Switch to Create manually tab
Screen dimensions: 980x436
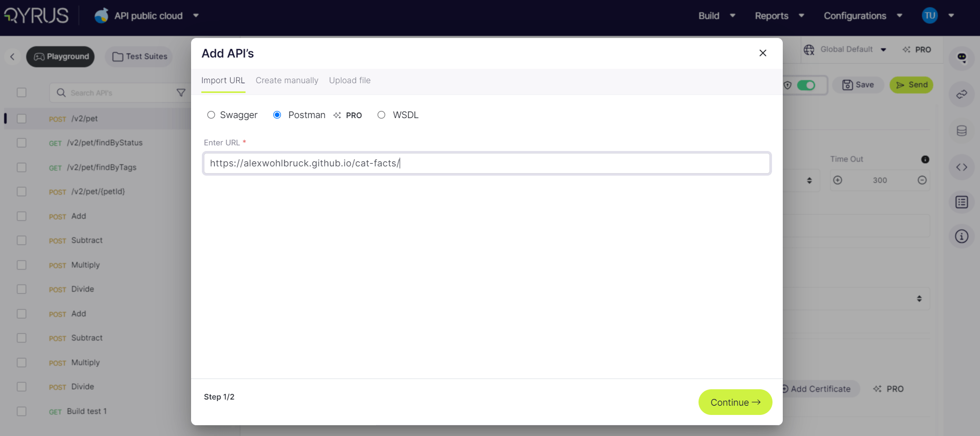point(287,81)
